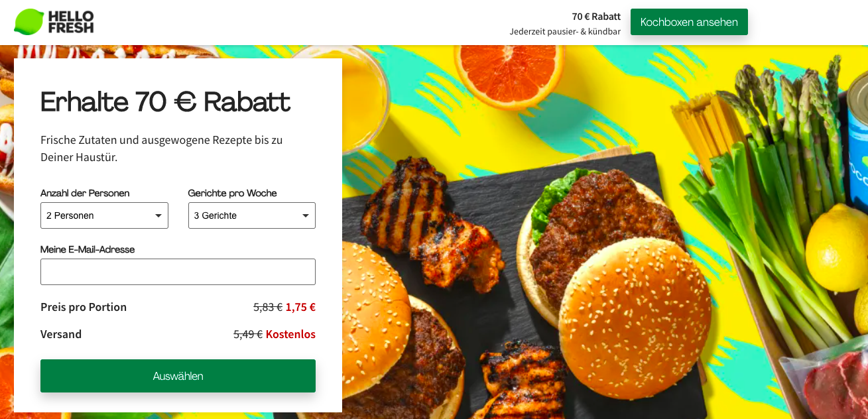Click the red 1,75 € discounted price
This screenshot has height=419, width=868.
[x=300, y=307]
